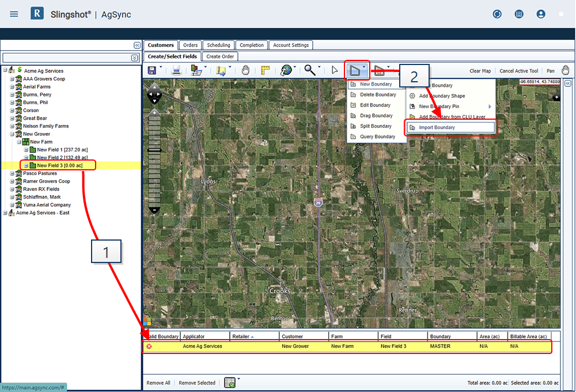
Task: Click Remove Selected below the table
Action: (197, 383)
